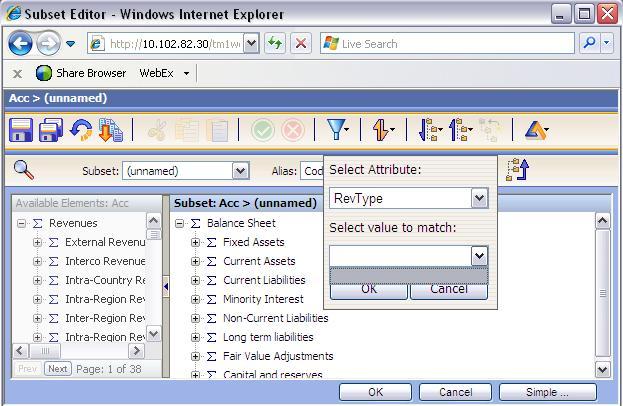This screenshot has height=406, width=623.
Task: Click OK in the attribute popup
Action: point(369,291)
